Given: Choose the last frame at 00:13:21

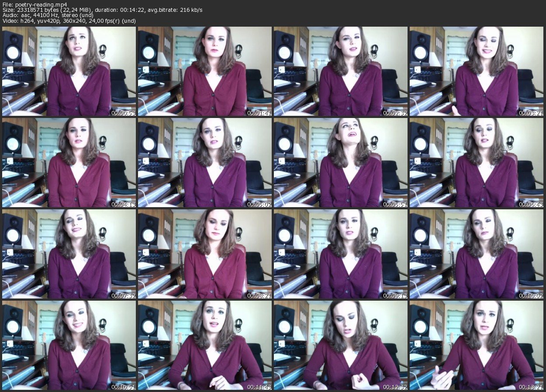Looking at the screenshot, I should coord(477,344).
